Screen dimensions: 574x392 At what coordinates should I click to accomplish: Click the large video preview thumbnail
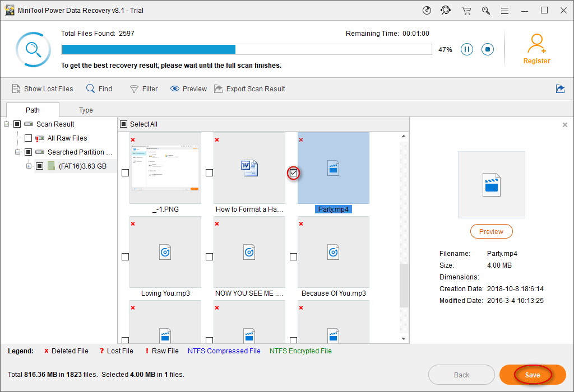(x=491, y=185)
